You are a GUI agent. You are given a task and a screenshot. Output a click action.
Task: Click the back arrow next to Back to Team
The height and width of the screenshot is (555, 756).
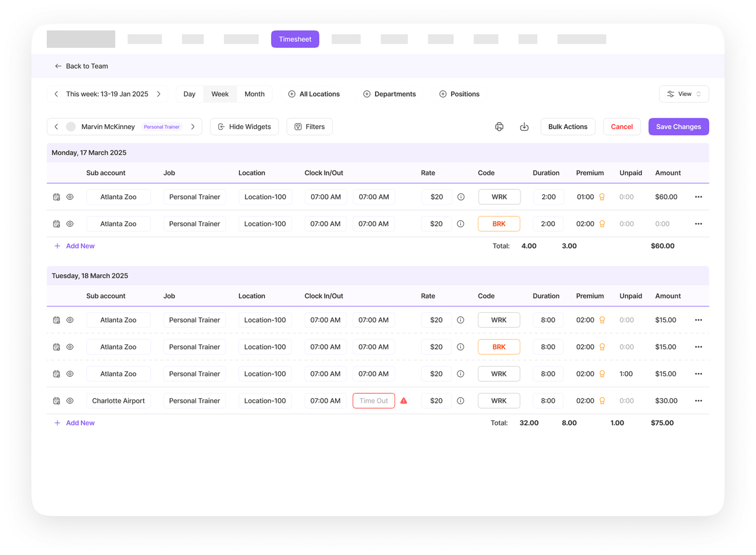[58, 66]
